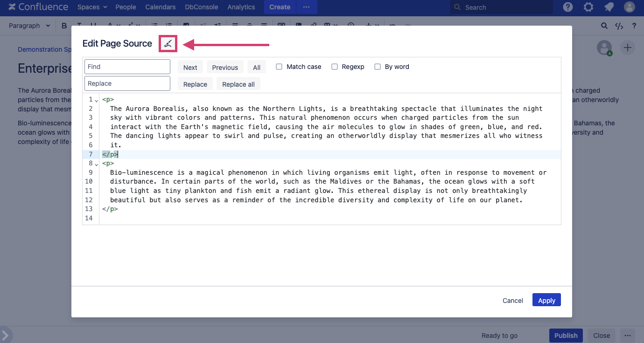The width and height of the screenshot is (644, 343).
Task: Open the Analytics menu item
Action: tap(241, 7)
